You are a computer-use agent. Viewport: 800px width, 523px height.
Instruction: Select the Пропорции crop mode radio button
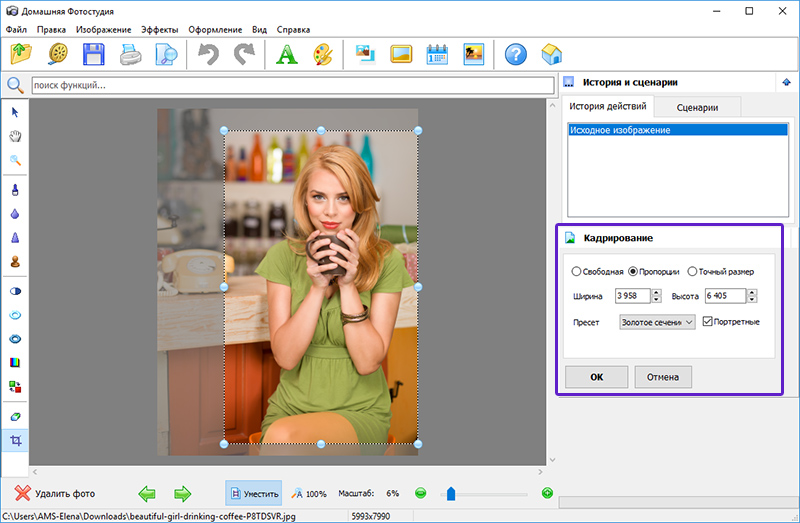pyautogui.click(x=633, y=271)
